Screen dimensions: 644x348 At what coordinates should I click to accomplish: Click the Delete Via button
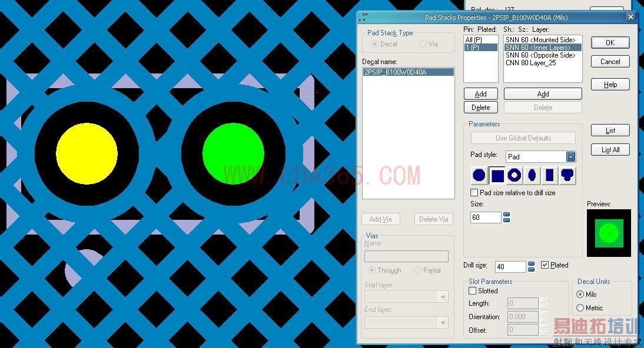click(x=433, y=219)
